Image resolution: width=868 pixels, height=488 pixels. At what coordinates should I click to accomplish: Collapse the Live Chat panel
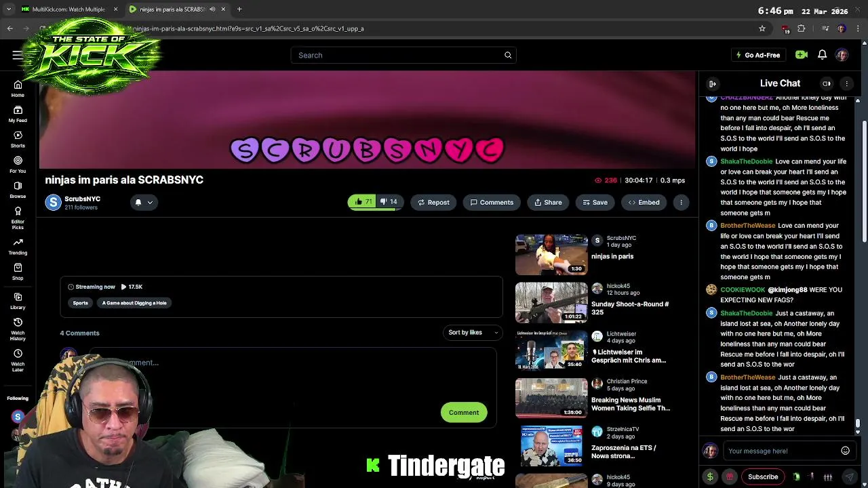click(x=713, y=83)
